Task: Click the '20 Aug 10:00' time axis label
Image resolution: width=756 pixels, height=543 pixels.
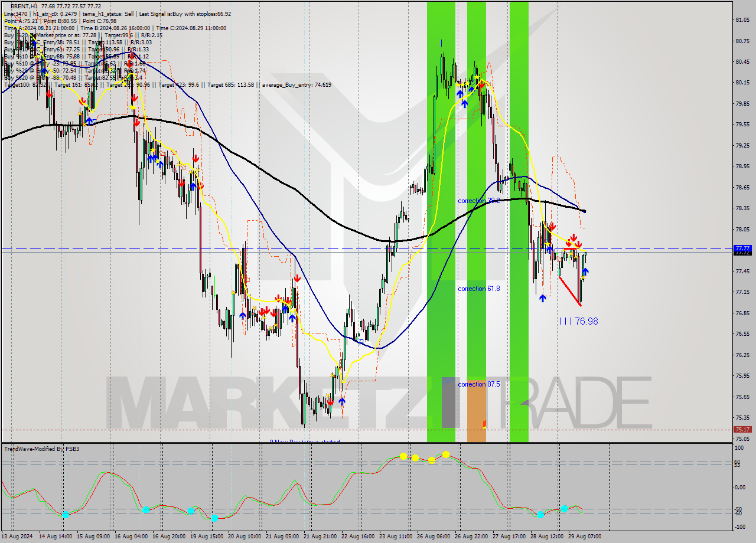Action: click(245, 537)
